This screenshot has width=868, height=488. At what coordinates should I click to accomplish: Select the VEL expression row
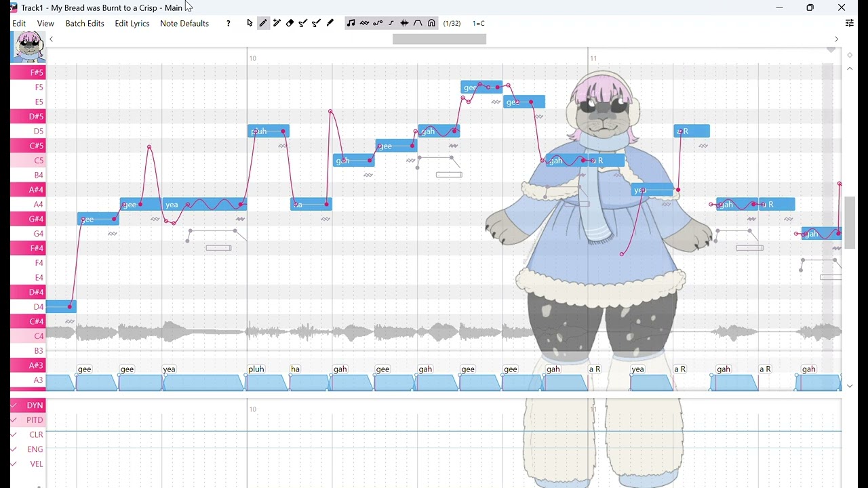pyautogui.click(x=28, y=464)
